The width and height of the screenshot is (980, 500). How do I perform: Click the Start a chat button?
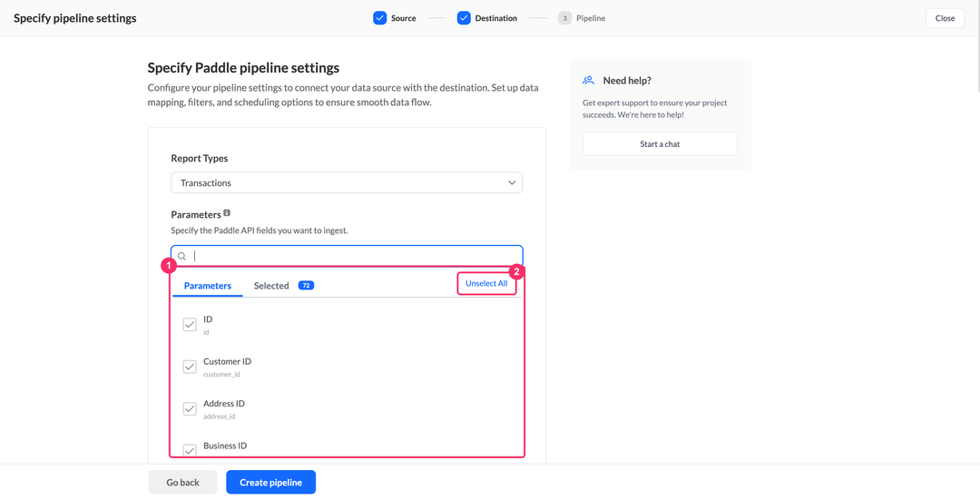click(660, 143)
